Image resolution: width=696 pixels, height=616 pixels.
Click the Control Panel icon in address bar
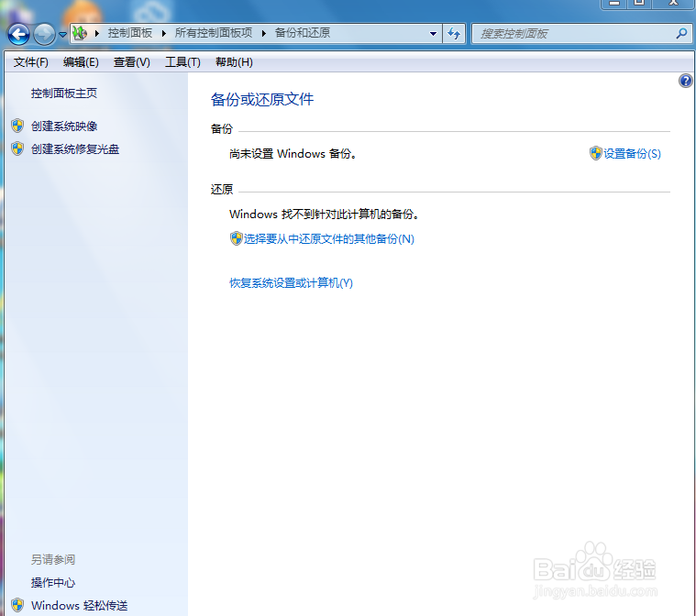tap(80, 33)
